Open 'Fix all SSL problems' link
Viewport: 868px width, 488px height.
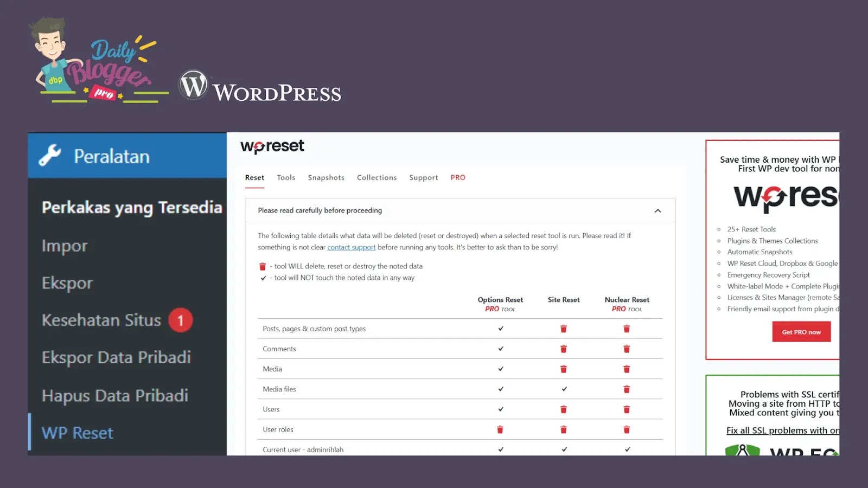tap(783, 431)
